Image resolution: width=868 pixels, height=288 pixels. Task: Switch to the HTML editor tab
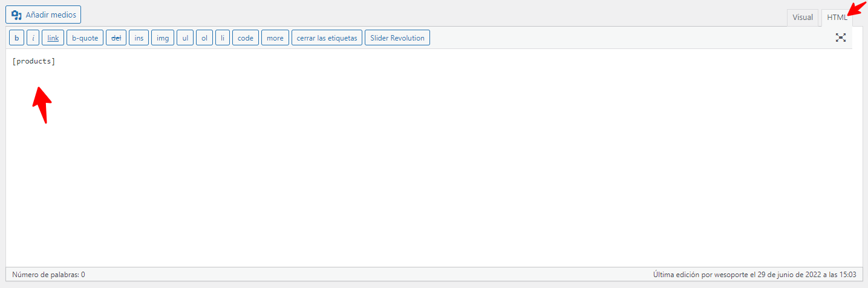click(837, 18)
